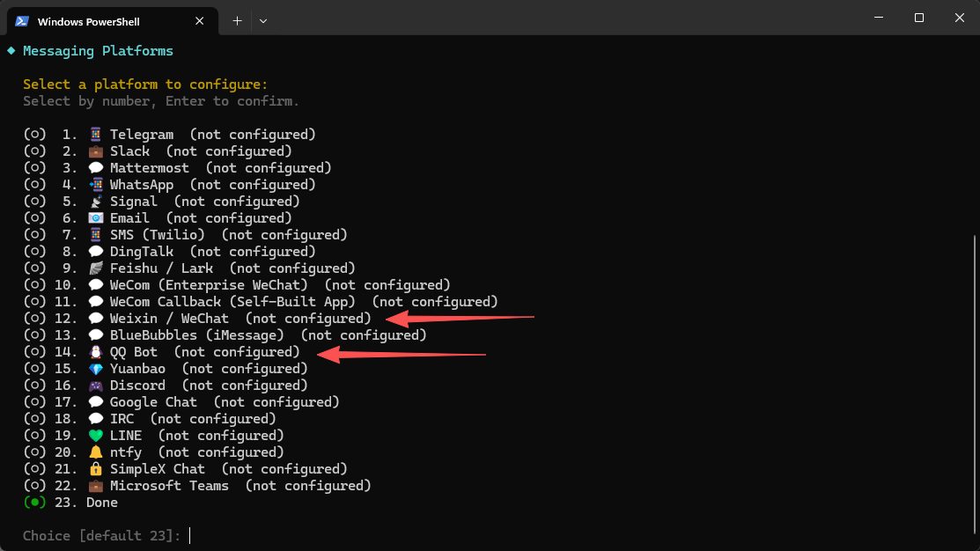Click the 'Done' option text
980x551 pixels.
102,503
